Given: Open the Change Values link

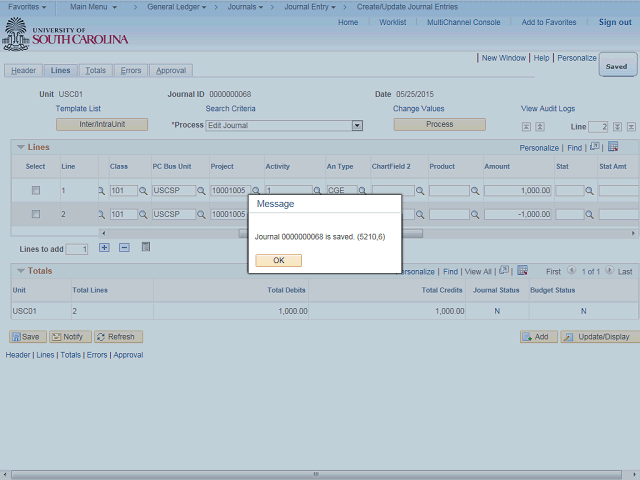Looking at the screenshot, I should [x=418, y=109].
